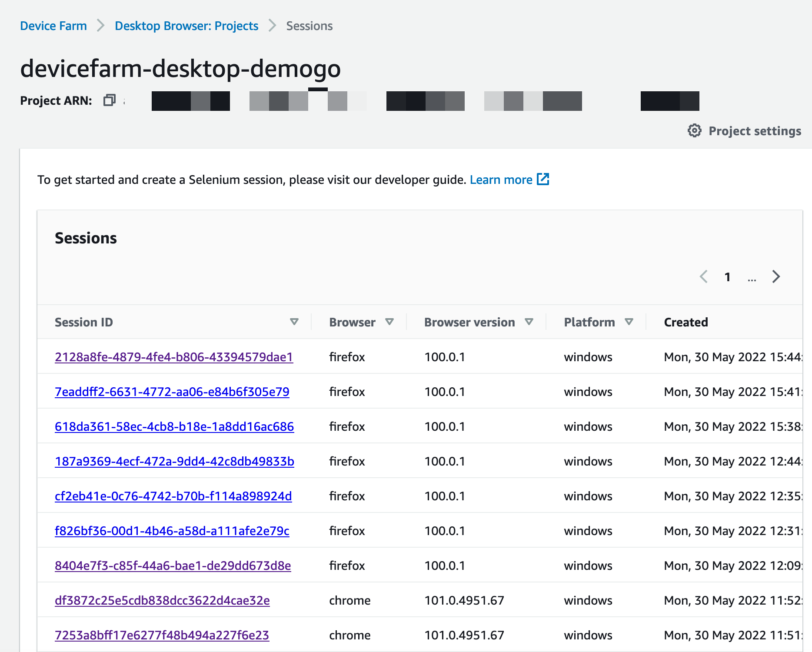
Task: Sort by Session ID arrow
Action: pos(294,322)
